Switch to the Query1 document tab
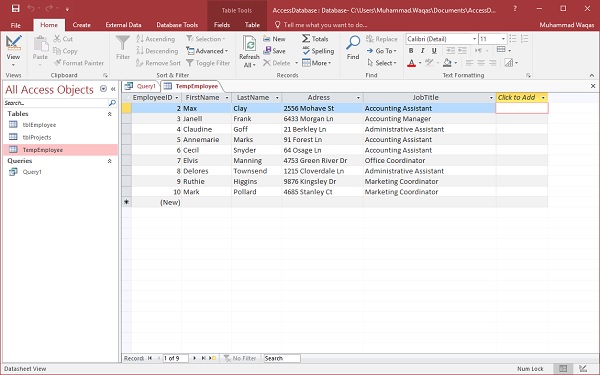This screenshot has width=600, height=375. (141, 86)
